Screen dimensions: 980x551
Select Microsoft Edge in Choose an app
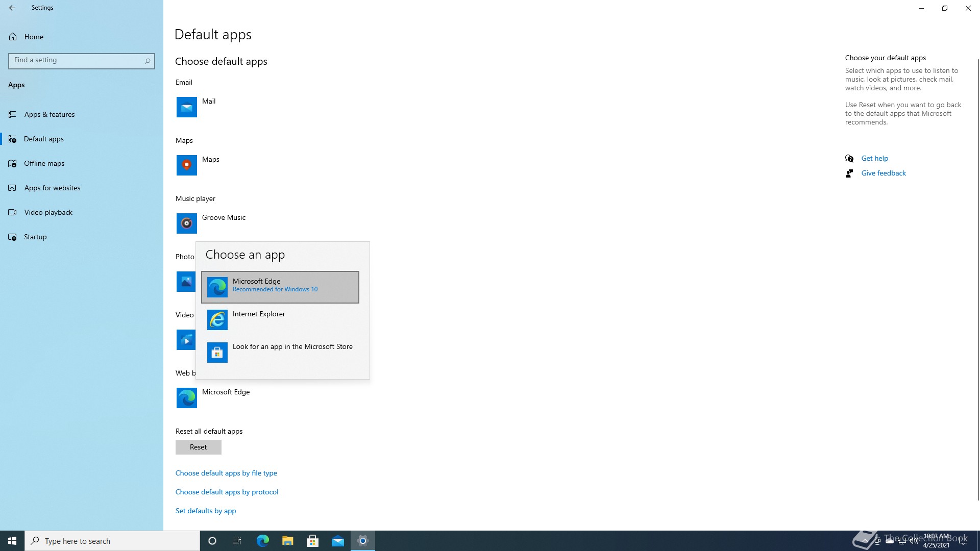[280, 287]
